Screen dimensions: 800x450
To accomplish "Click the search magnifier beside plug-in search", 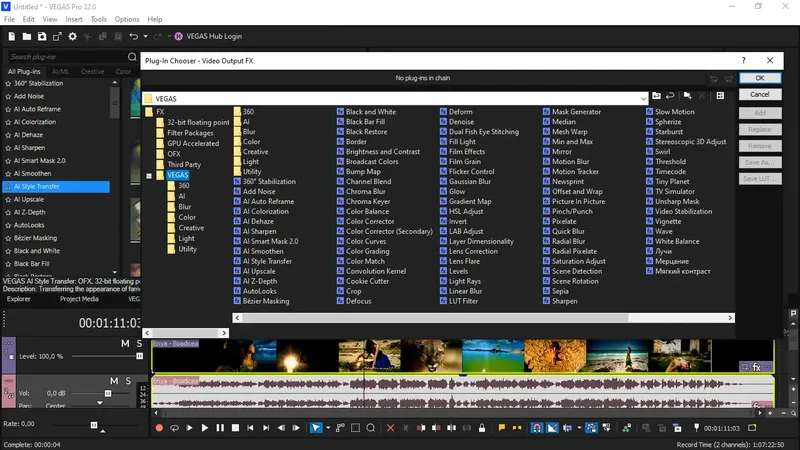I will tap(132, 57).
